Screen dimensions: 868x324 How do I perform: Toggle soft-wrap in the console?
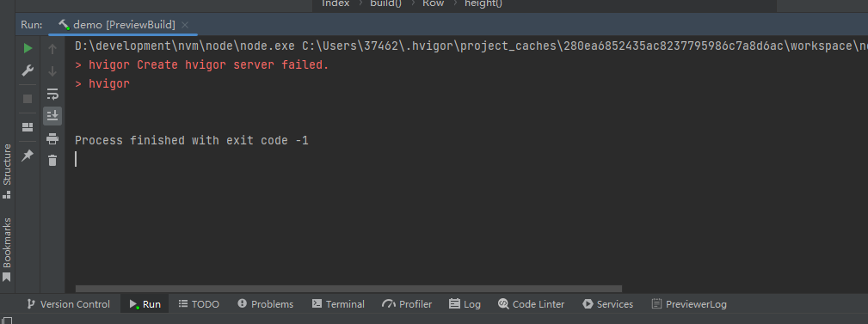click(52, 94)
